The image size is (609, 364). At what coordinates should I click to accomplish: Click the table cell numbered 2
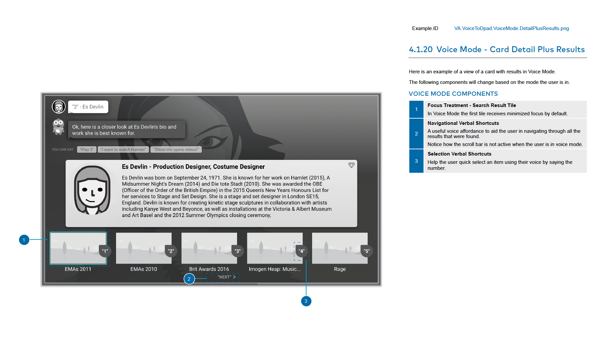[x=416, y=134]
